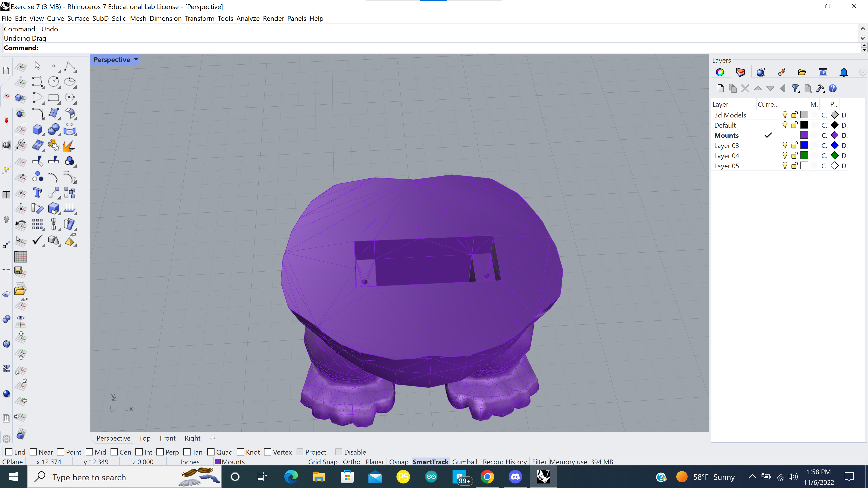
Task: Toggle the Vertex osnap checkbox
Action: (268, 452)
